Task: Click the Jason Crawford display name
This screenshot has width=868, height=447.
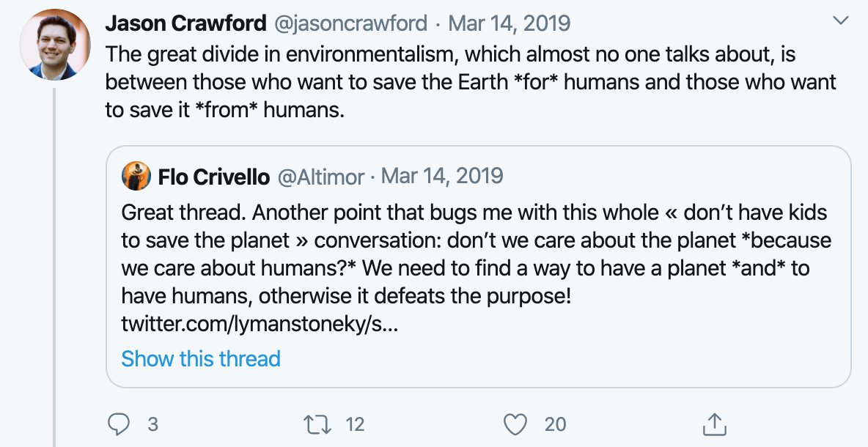Action: point(185,23)
